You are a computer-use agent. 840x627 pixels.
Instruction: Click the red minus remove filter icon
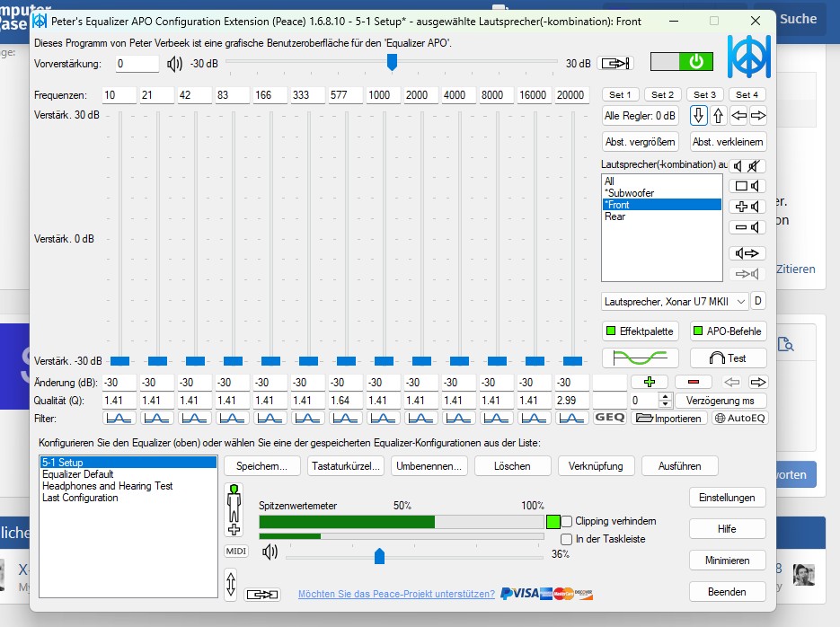pyautogui.click(x=694, y=382)
